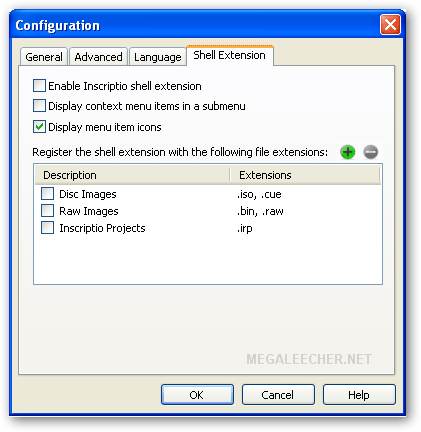The width and height of the screenshot is (421, 432).
Task: Select the .irp extension entry
Action: pyautogui.click(x=245, y=228)
